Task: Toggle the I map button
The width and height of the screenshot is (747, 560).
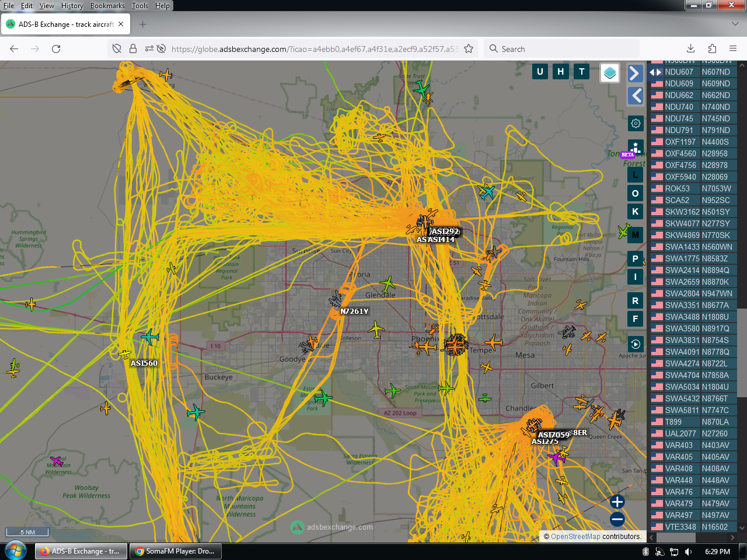Action: pos(636,277)
